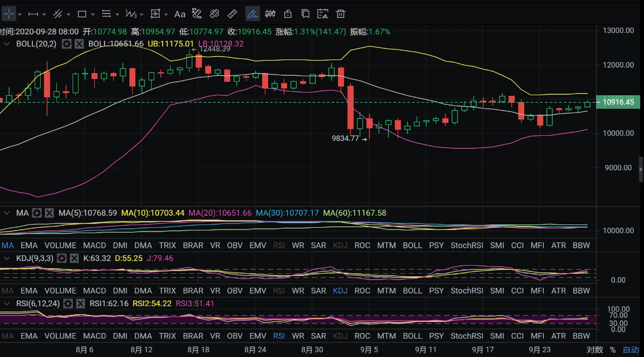Open dropdown arrow beside horizontal line tool
Image resolution: width=644 pixels, height=357 pixels.
click(x=44, y=15)
